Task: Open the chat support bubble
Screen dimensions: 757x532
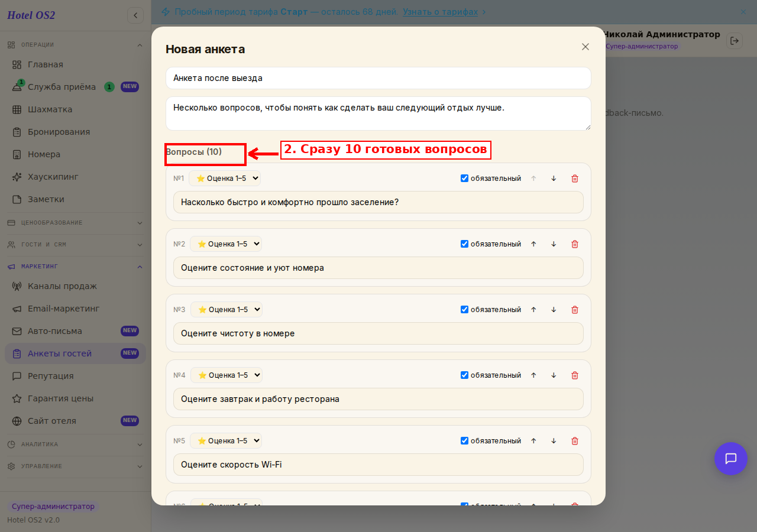Action: 731,459
